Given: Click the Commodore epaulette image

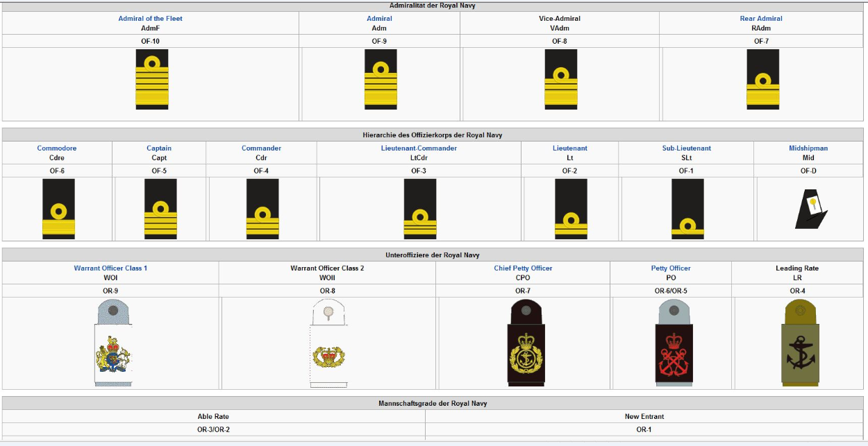Looking at the screenshot, I should tap(58, 209).
